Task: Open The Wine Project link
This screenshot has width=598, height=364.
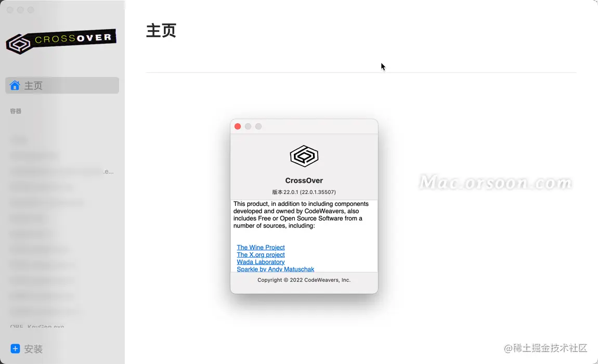Action: coord(261,247)
